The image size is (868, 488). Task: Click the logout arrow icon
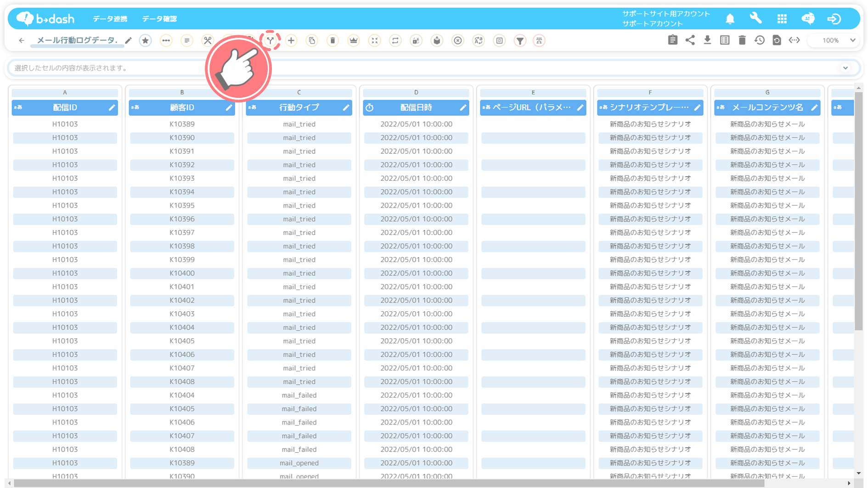click(x=834, y=19)
